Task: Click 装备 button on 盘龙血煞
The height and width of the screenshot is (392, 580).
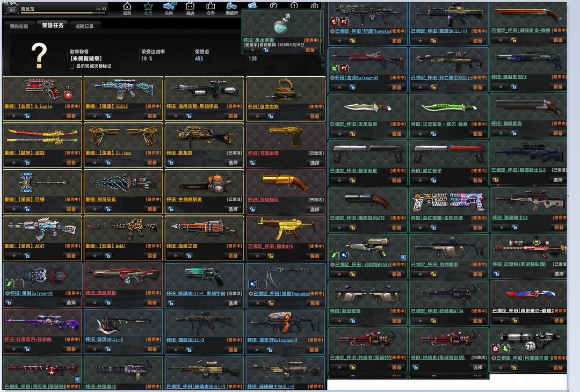Action: click(315, 116)
